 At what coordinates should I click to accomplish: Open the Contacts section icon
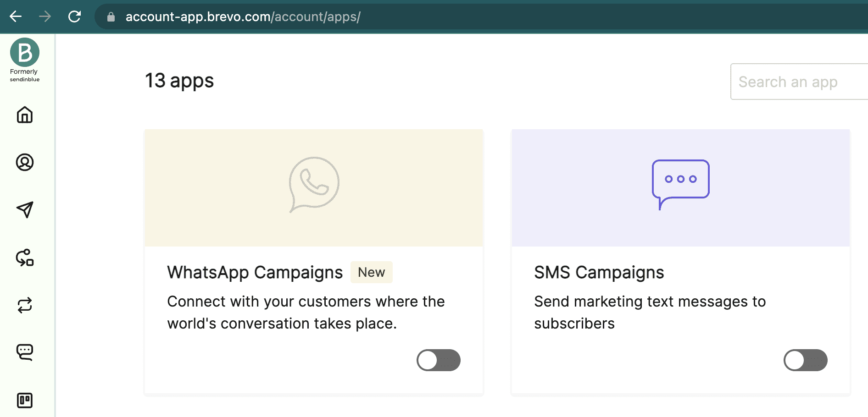24,163
